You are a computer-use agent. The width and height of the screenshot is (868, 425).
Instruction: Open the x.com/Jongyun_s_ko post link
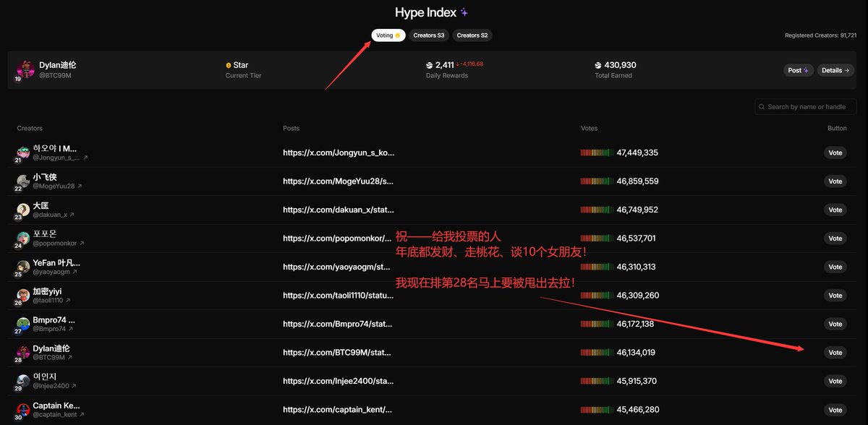point(339,153)
